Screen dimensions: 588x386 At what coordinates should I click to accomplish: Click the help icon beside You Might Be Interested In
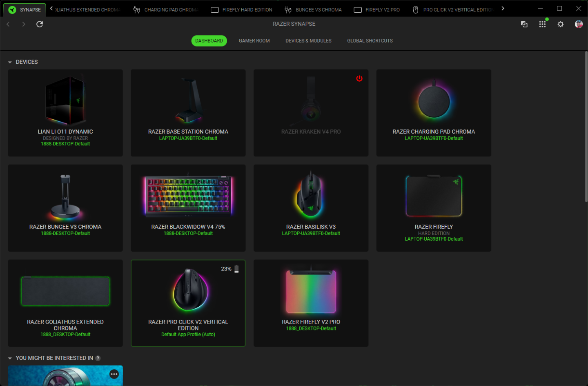98,358
